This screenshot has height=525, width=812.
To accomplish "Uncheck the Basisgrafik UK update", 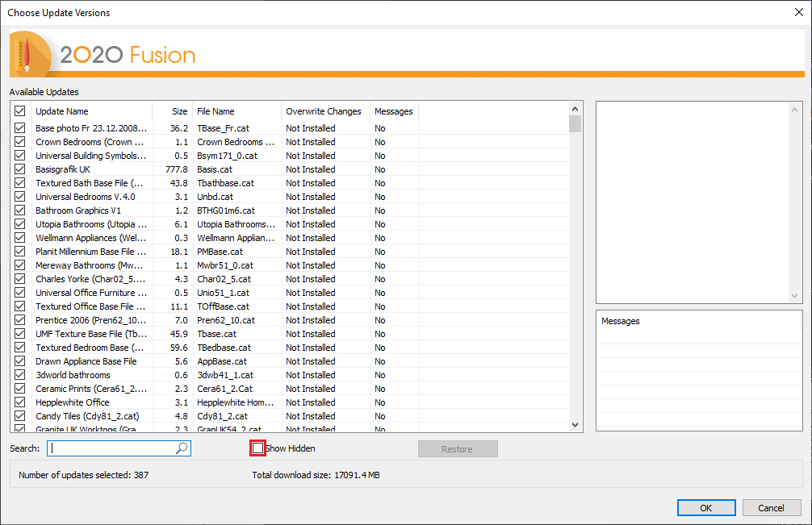I will click(x=19, y=169).
